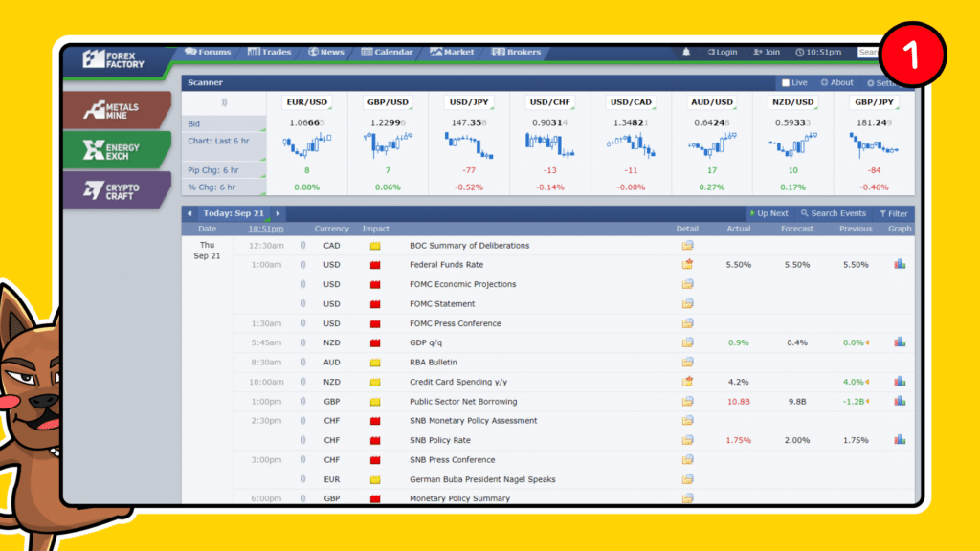Click the yellow impact icon for RBA Bulletin

point(375,362)
